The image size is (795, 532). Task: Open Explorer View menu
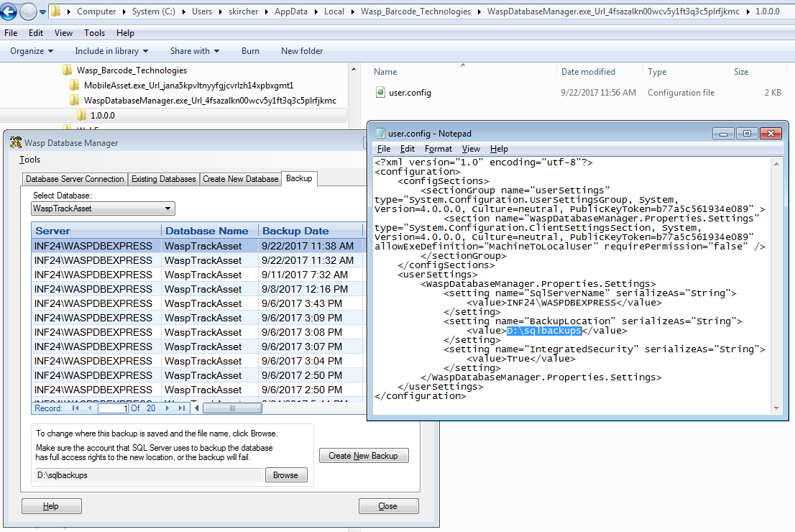point(63,33)
